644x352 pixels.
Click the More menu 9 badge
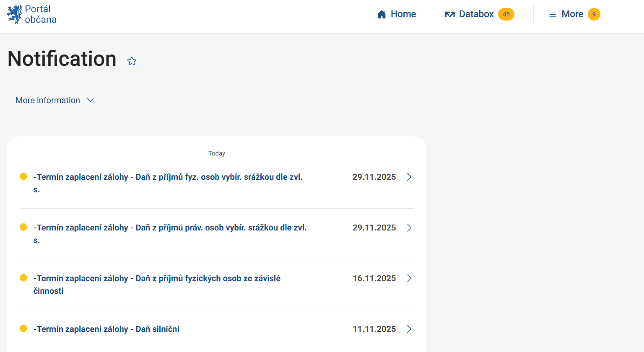(594, 14)
